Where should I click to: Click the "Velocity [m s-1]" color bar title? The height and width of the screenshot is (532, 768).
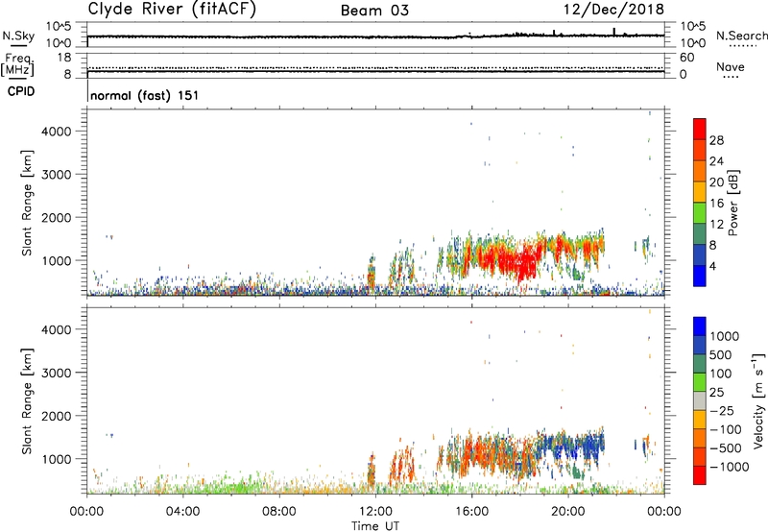tap(758, 400)
